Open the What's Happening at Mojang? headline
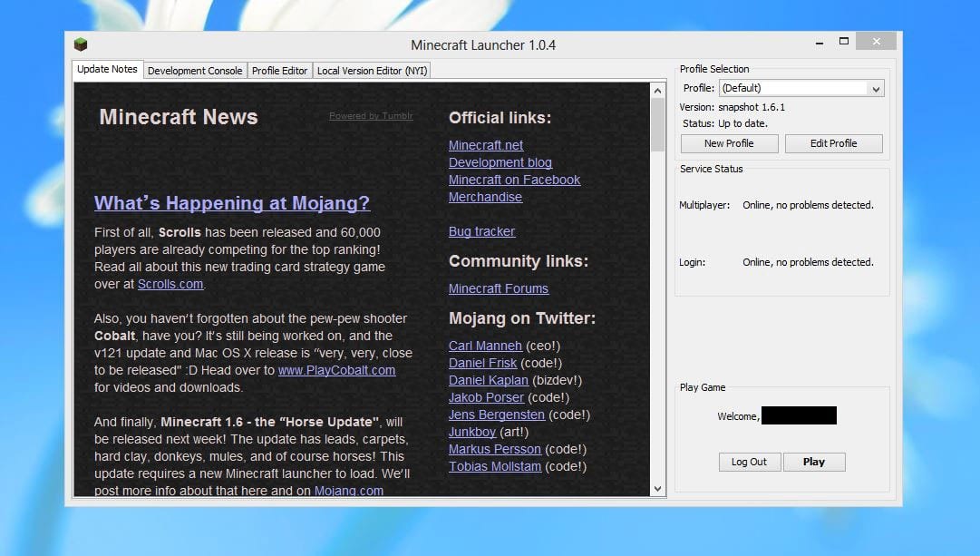Screen dimensions: 980x556 232,203
